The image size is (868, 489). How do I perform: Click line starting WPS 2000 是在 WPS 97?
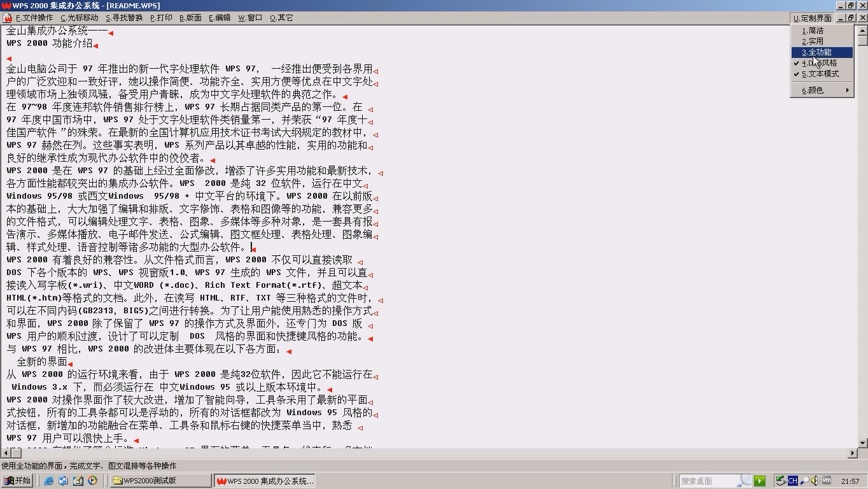coord(190,171)
